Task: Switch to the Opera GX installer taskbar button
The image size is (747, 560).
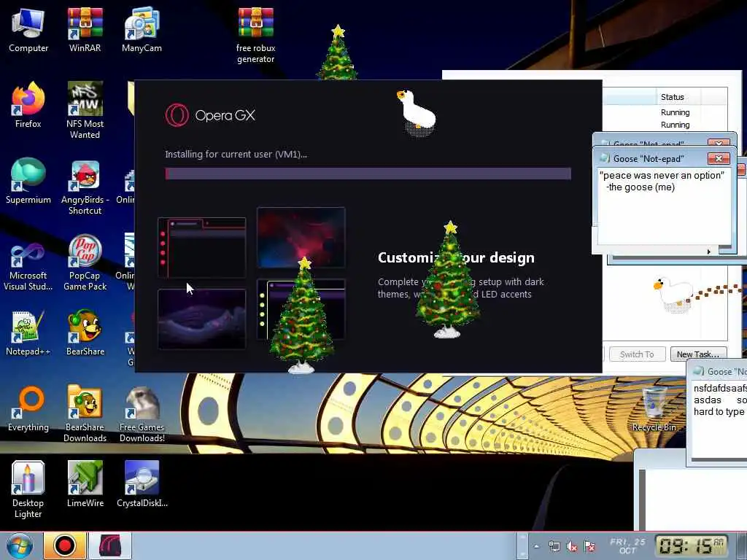Action: coord(110,545)
